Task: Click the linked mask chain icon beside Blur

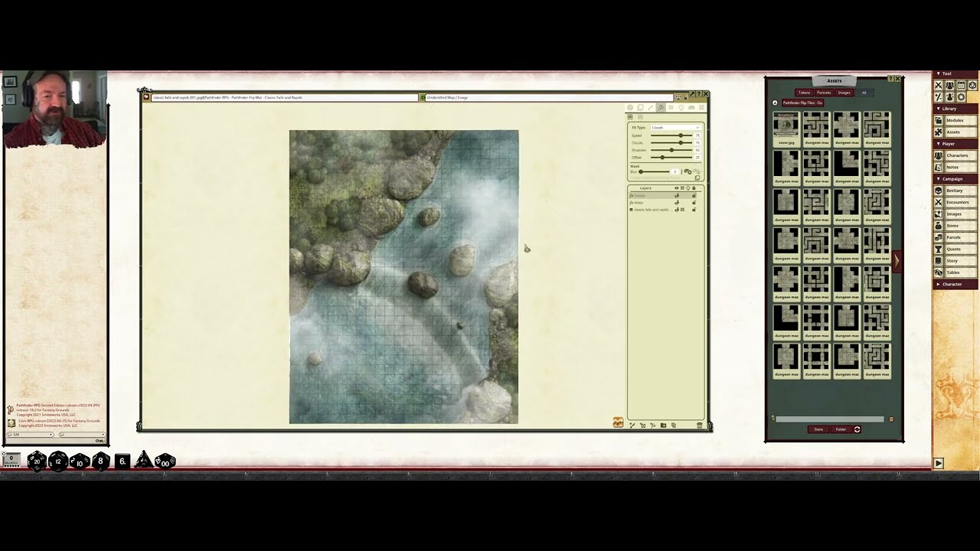Action: pyautogui.click(x=688, y=171)
